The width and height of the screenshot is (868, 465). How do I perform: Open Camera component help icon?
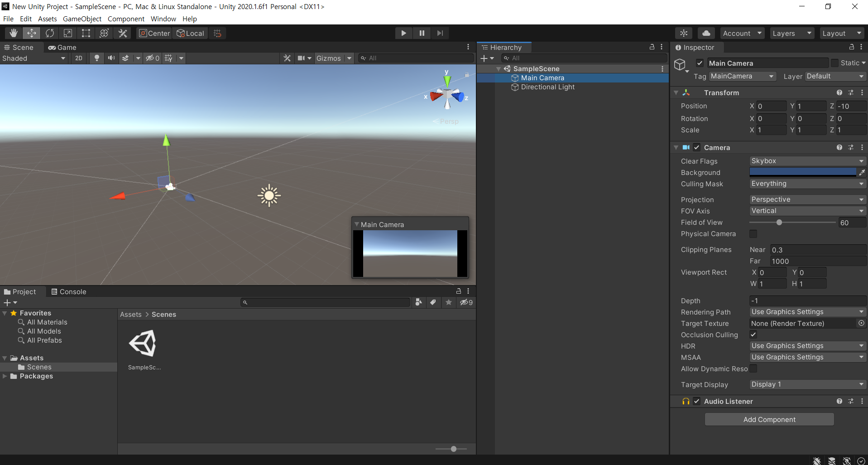pos(839,147)
